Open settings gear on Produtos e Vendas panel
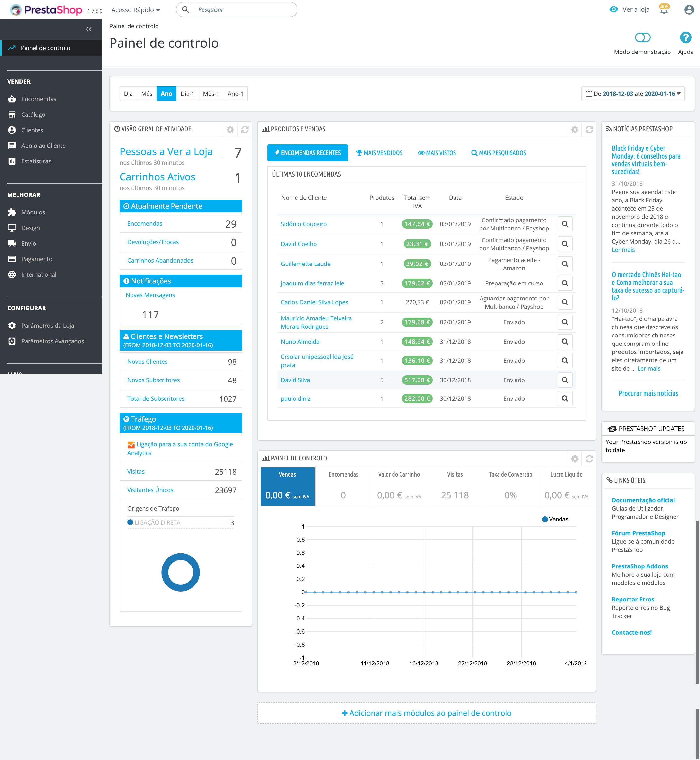The image size is (700, 760). [575, 129]
